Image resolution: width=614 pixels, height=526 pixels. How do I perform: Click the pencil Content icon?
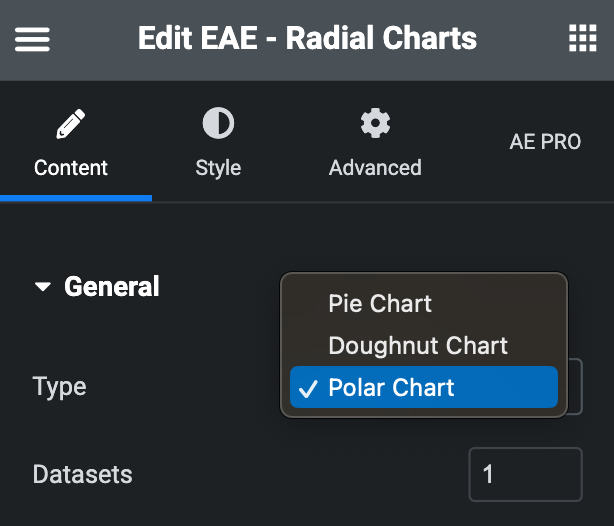click(70, 124)
